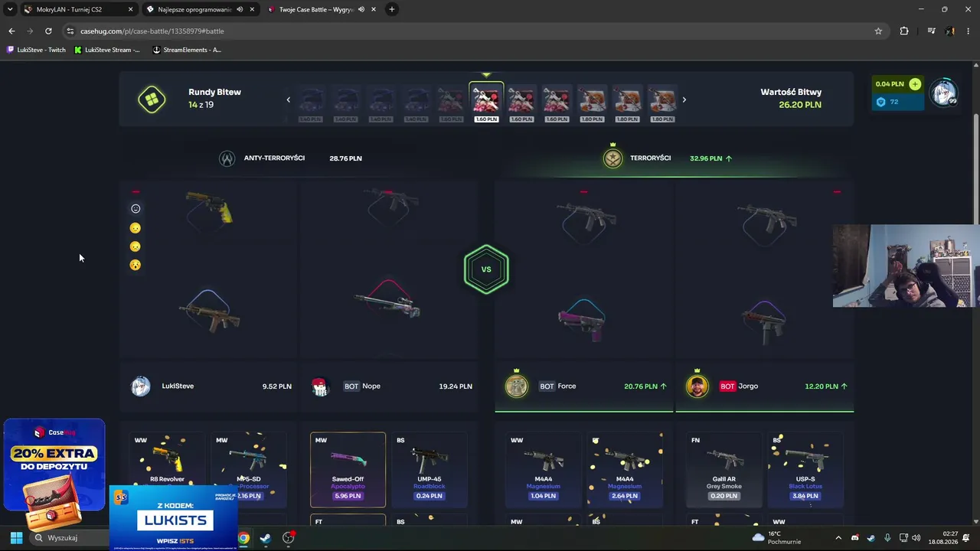The image size is (980, 551).
Task: Click the LUKISTS promo code banner
Action: click(173, 517)
